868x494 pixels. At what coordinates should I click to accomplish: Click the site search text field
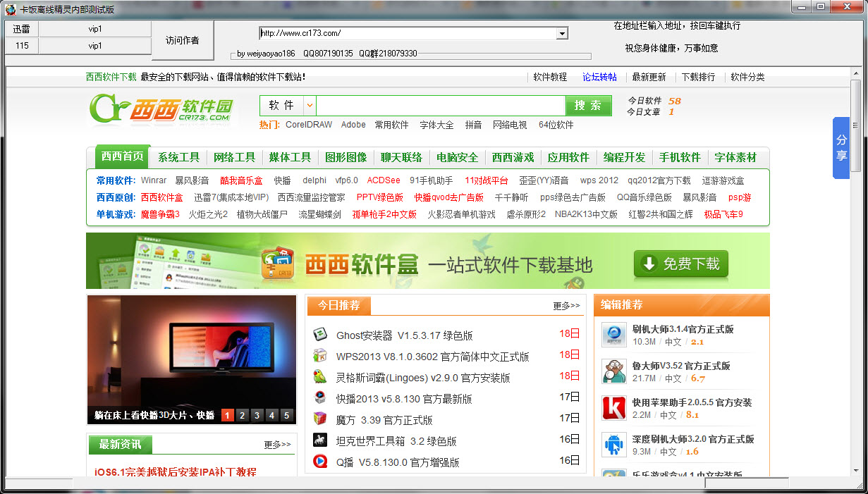pyautogui.click(x=441, y=105)
